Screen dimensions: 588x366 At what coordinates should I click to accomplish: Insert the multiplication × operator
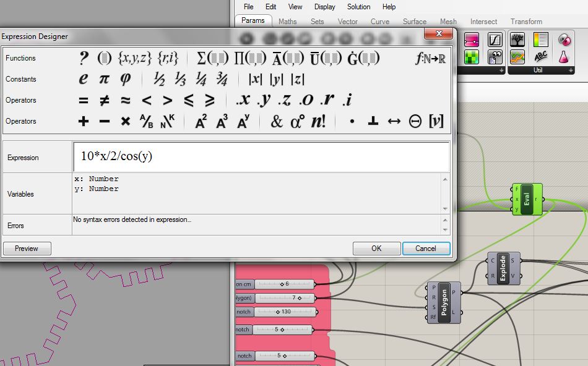(x=125, y=121)
